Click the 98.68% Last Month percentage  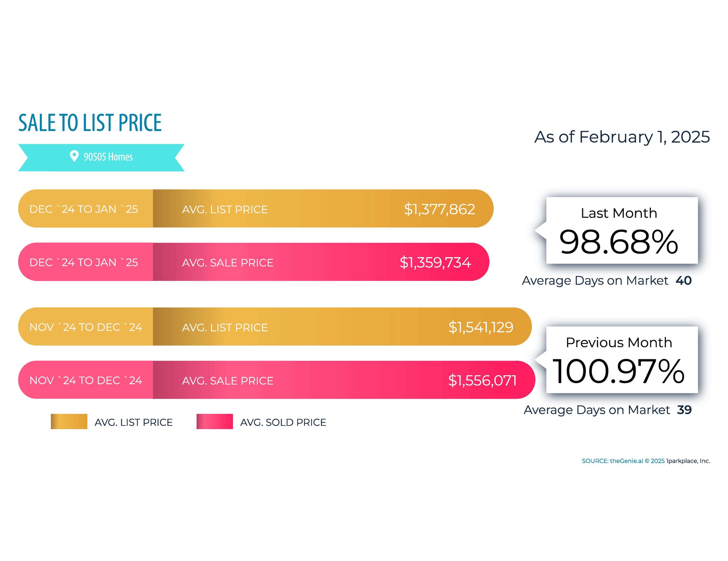pyautogui.click(x=619, y=242)
